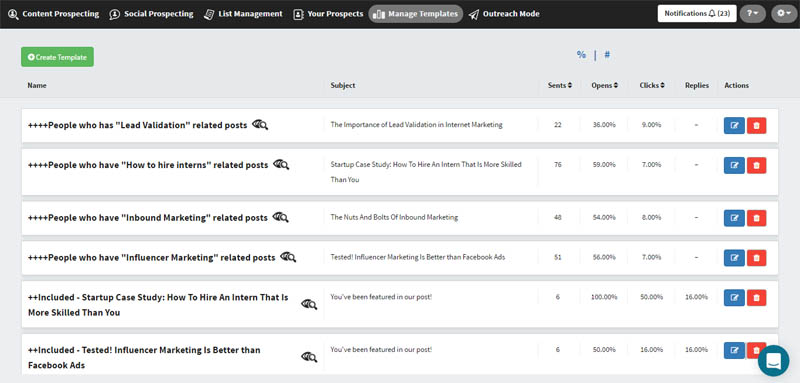800x383 pixels.
Task: Sort templates by Clicks column
Action: [x=652, y=85]
